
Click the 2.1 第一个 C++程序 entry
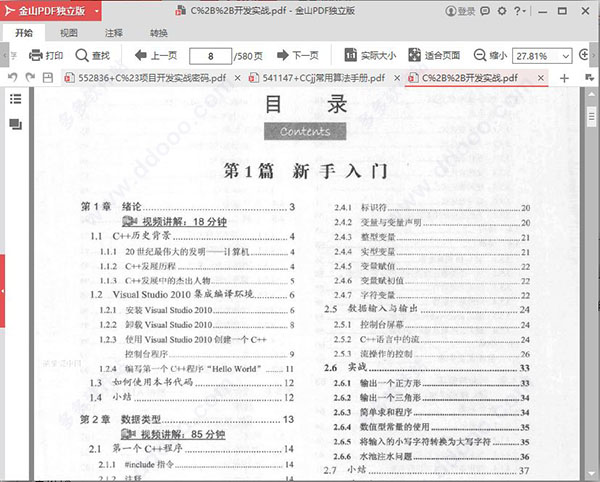tap(191, 448)
